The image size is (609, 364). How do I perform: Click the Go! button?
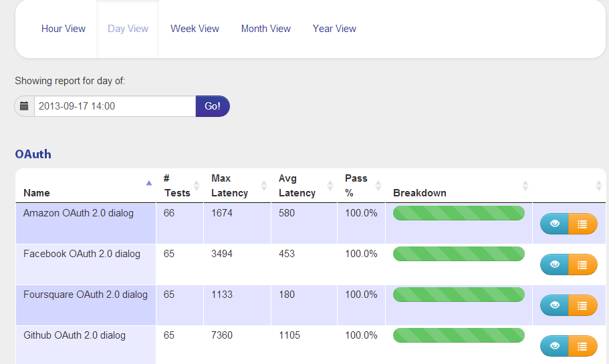coord(213,106)
